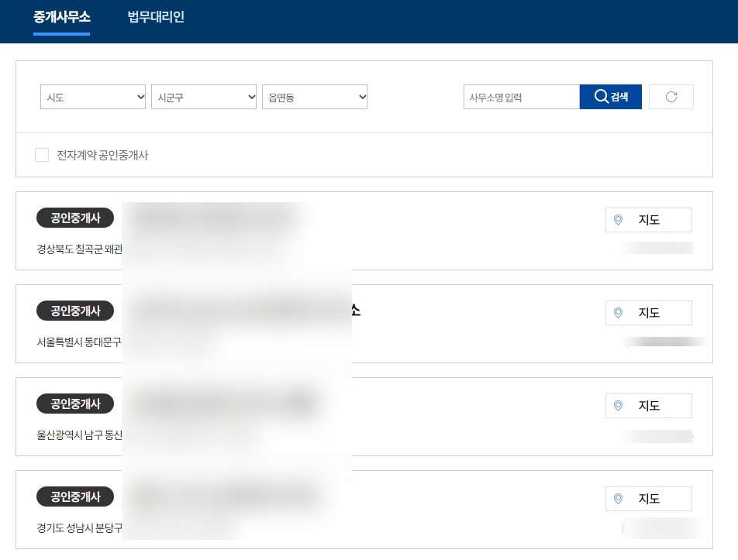Focus the 사무소명 입력 text field

click(522, 97)
